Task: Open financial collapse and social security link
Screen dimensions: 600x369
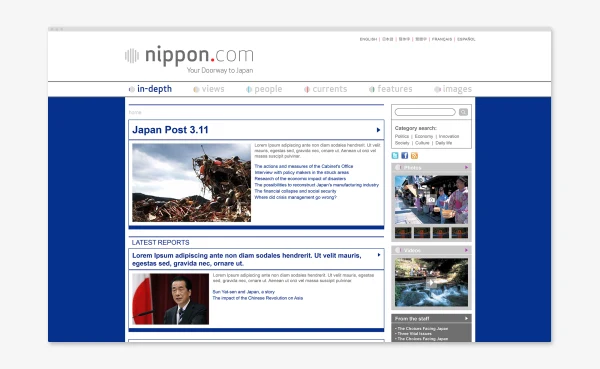Action: (x=295, y=191)
